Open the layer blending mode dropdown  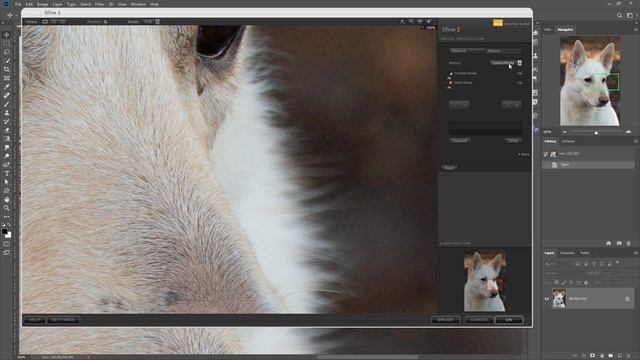(563, 273)
